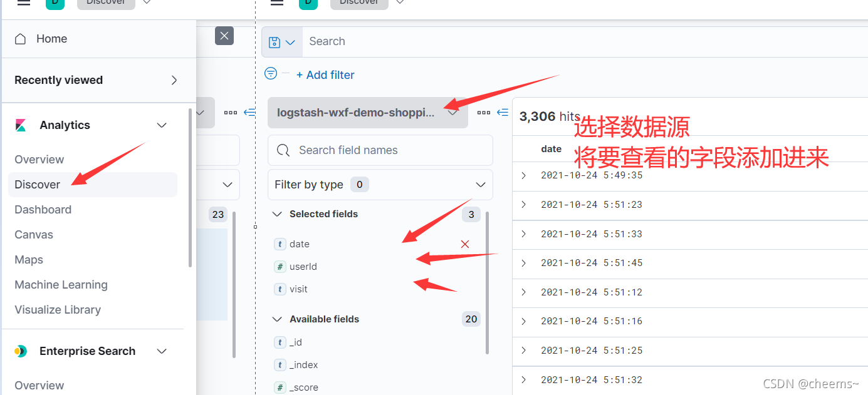The height and width of the screenshot is (395, 868).
Task: Expand the 5:51:32 document row
Action: click(x=524, y=380)
